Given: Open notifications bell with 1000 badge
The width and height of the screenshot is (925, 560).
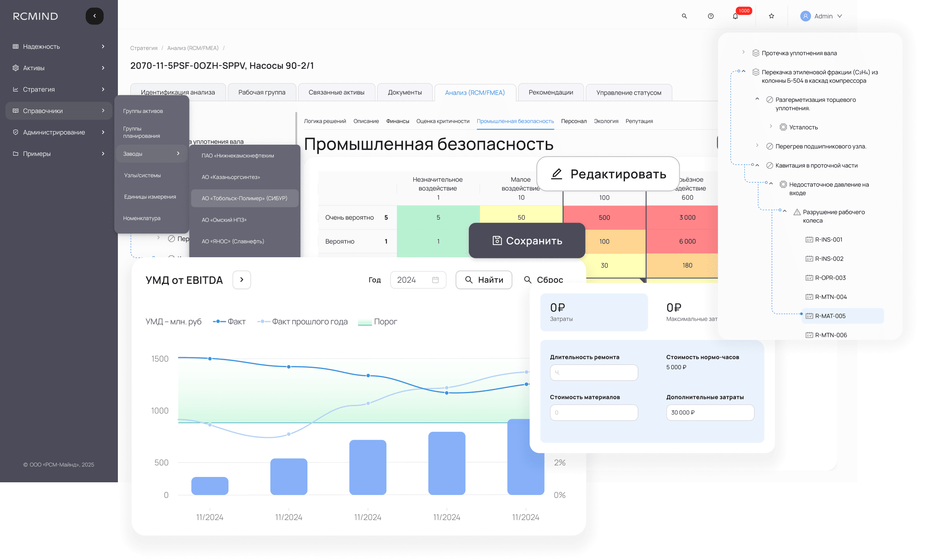Looking at the screenshot, I should click(x=735, y=16).
